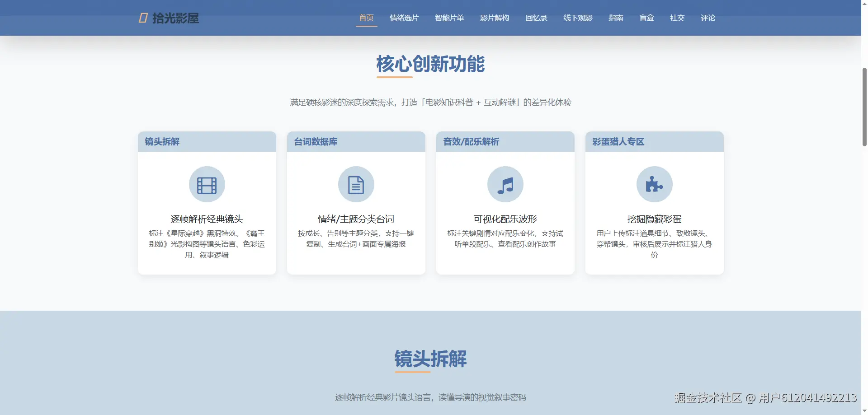Open the 评论 page
868x415 pixels.
708,18
